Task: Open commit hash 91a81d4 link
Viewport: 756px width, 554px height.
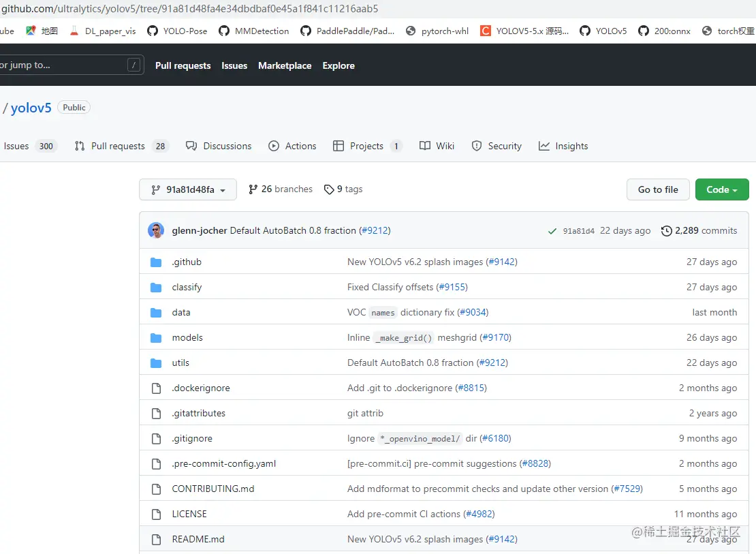Action: [578, 231]
